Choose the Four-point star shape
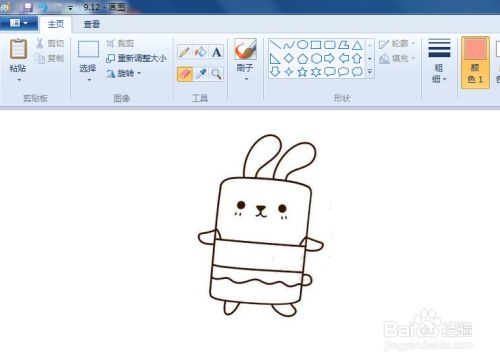 289,72
